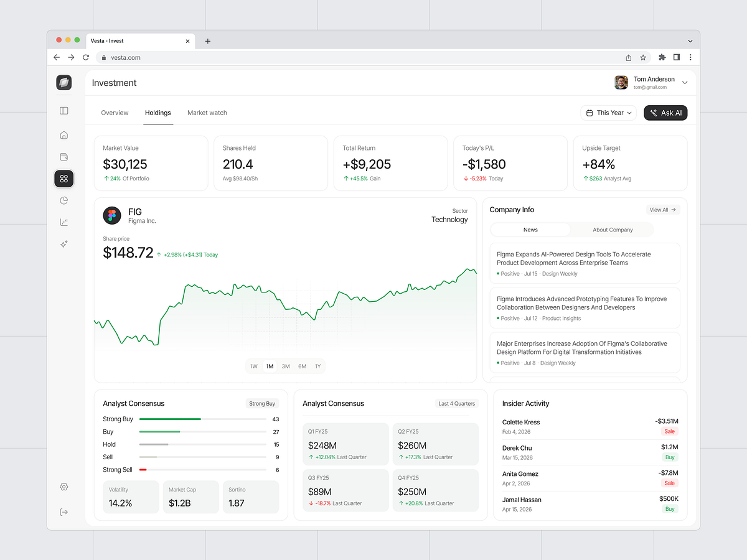Open the Home icon in sidebar
Screen dimensions: 747x560
coord(63,135)
